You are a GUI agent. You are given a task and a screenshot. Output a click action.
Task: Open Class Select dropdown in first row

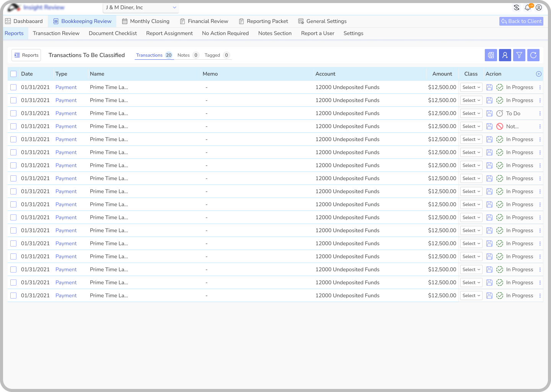(x=471, y=87)
